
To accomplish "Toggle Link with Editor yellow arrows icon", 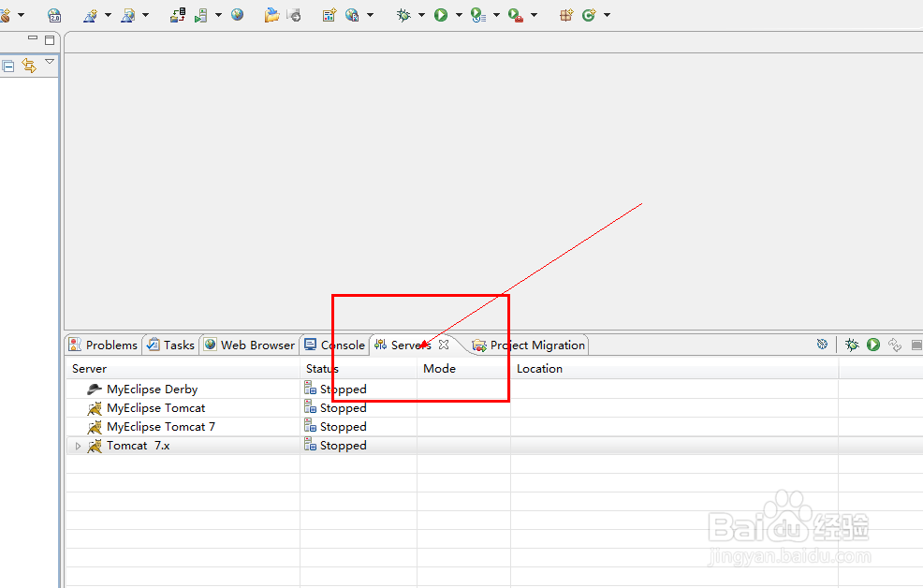I will coord(29,66).
